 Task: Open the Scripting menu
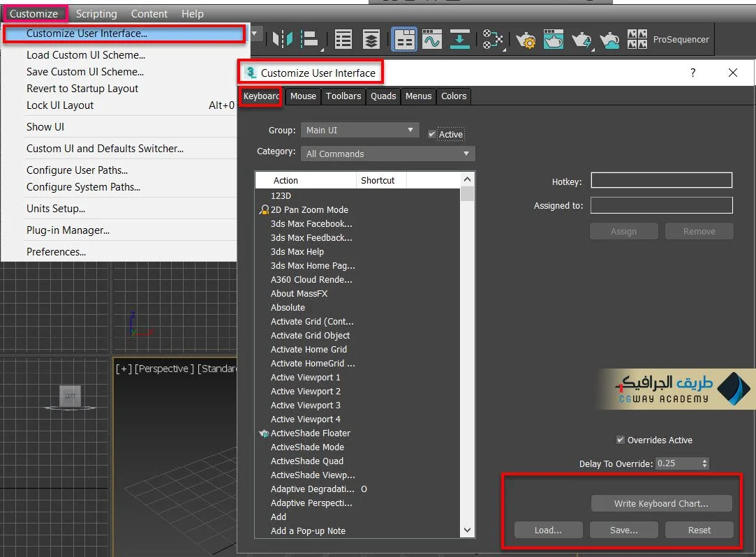pos(96,13)
